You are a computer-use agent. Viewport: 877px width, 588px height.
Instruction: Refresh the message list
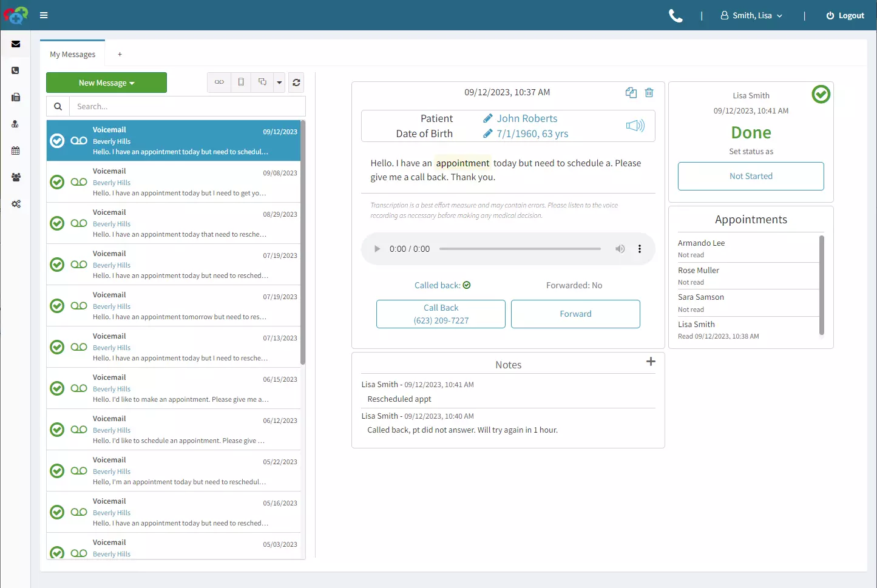tap(296, 83)
